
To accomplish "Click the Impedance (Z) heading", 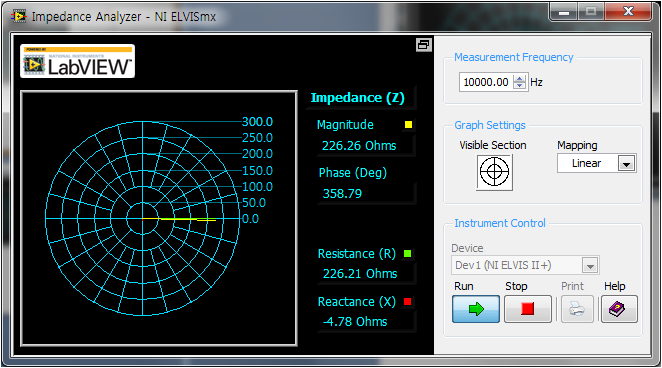I will (x=358, y=98).
